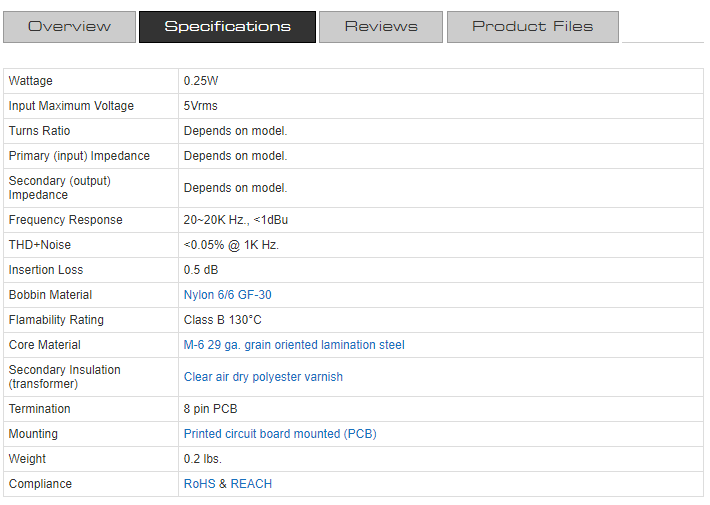Open the Reviews tab

(x=380, y=27)
